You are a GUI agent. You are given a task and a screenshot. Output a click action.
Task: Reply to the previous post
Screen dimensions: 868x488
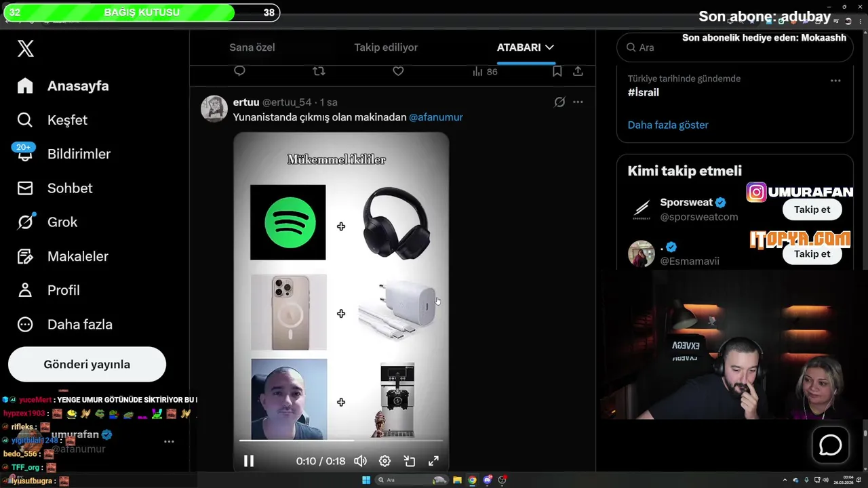pyautogui.click(x=239, y=71)
